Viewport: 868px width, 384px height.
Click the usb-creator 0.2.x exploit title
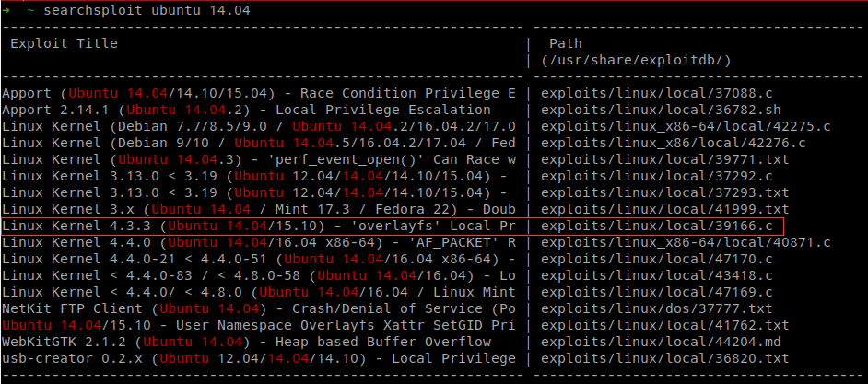tap(258, 358)
